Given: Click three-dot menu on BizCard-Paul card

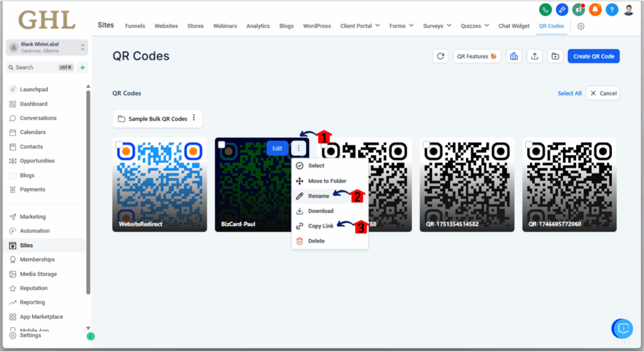Looking at the screenshot, I should pyautogui.click(x=299, y=148).
